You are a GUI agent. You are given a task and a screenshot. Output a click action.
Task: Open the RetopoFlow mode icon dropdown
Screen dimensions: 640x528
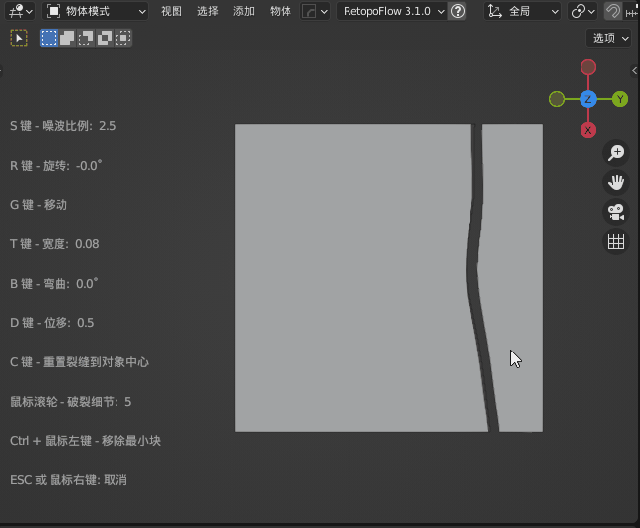[x=313, y=11]
